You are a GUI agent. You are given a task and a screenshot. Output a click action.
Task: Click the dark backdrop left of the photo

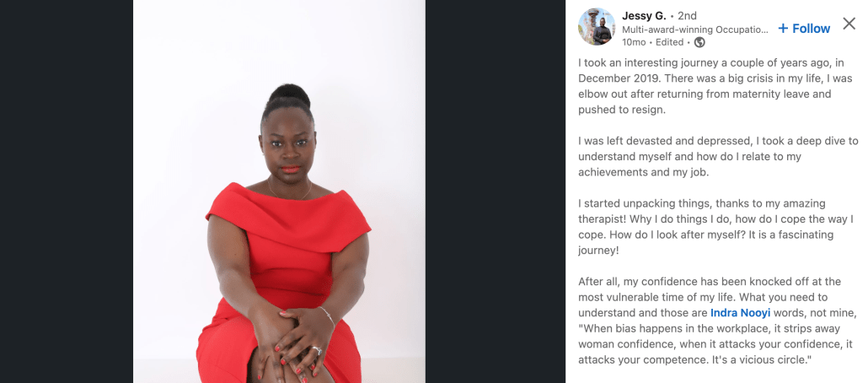click(x=67, y=191)
